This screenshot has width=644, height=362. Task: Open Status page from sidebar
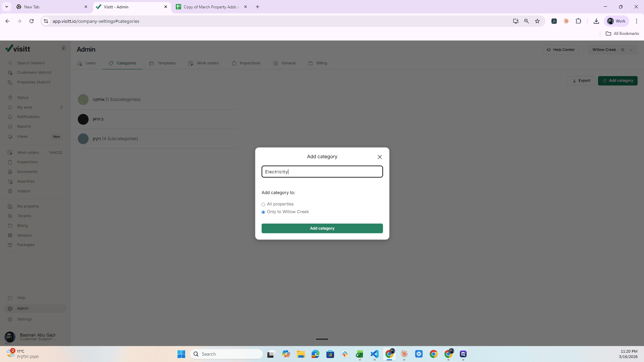23,98
